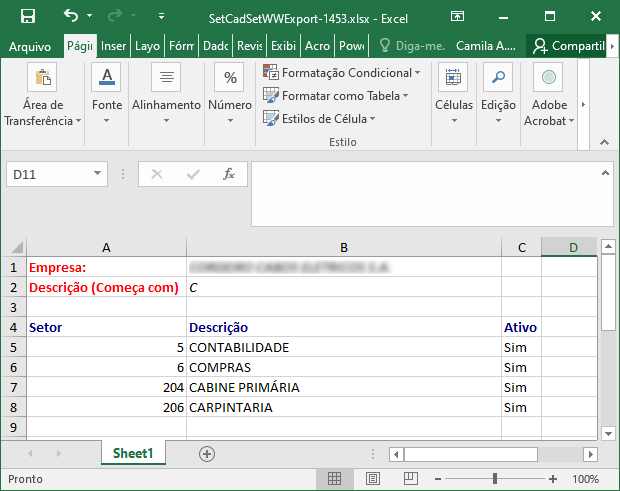This screenshot has width=620, height=491.
Task: Open the Exibir ribbon tab
Action: coord(284,46)
